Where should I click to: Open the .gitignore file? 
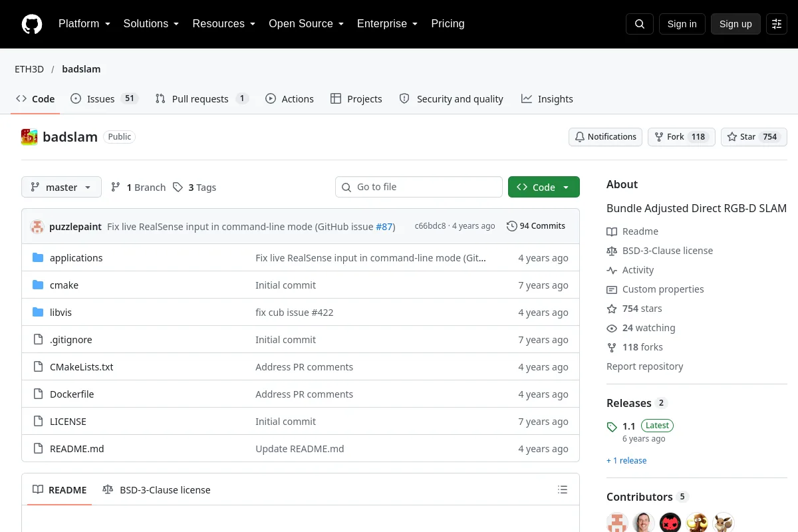tap(70, 340)
